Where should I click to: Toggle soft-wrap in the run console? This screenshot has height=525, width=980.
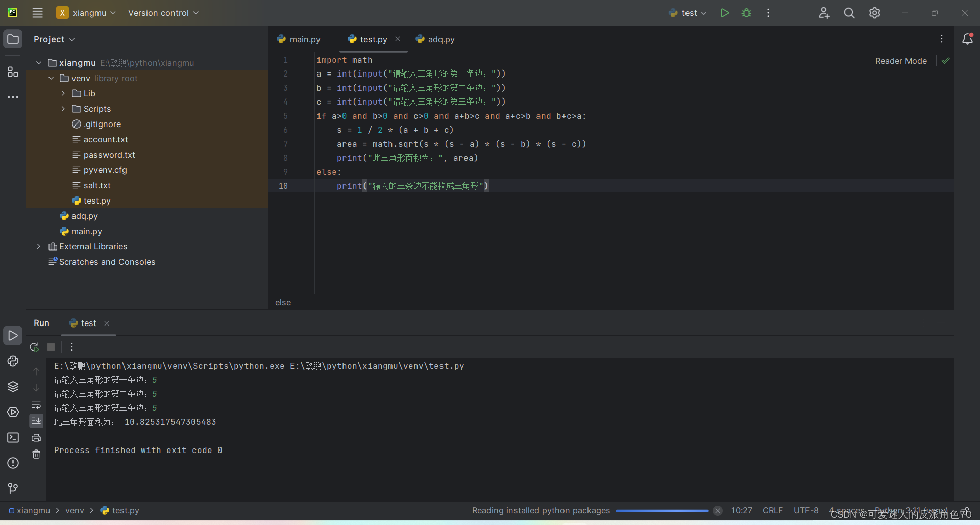(x=36, y=405)
